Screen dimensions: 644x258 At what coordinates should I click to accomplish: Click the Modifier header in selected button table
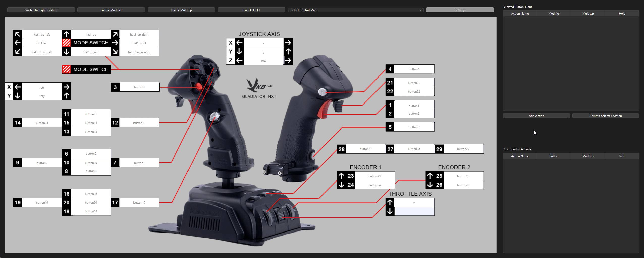coord(554,14)
